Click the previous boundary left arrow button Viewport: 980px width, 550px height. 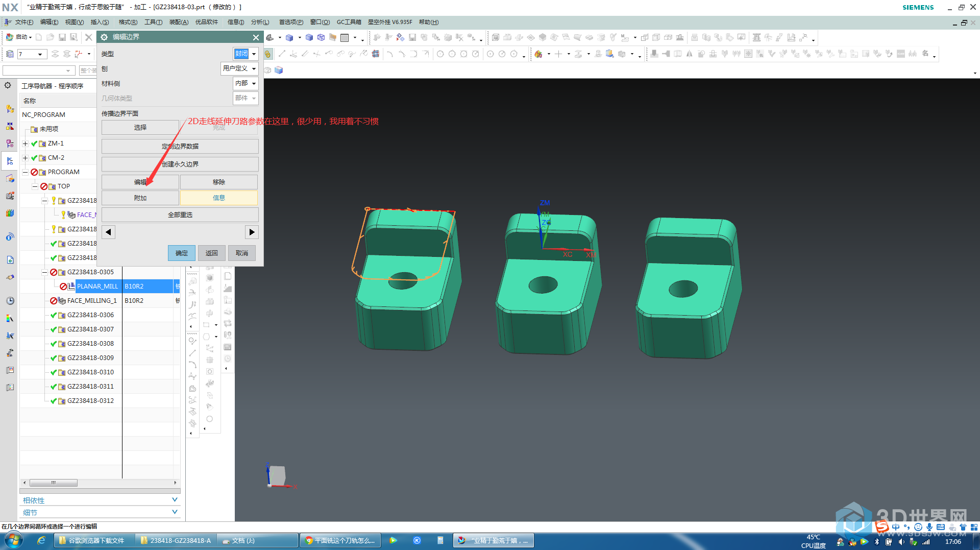coord(108,232)
